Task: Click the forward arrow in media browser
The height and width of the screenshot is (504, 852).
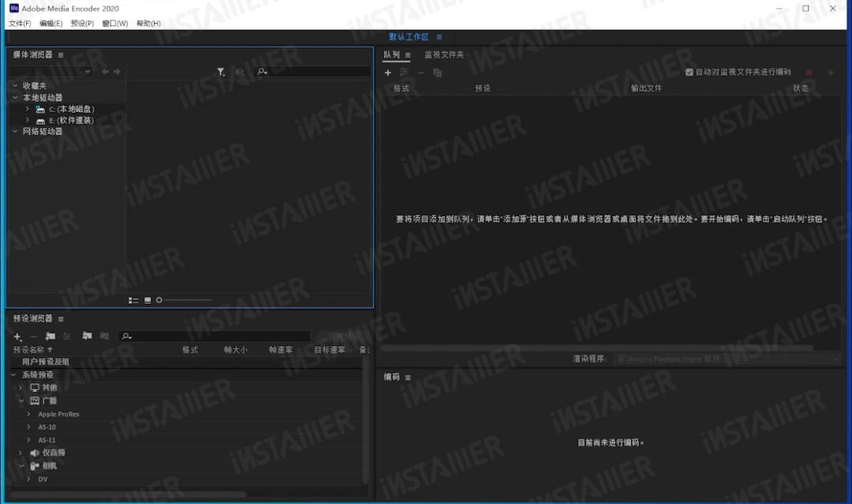Action: click(x=117, y=72)
